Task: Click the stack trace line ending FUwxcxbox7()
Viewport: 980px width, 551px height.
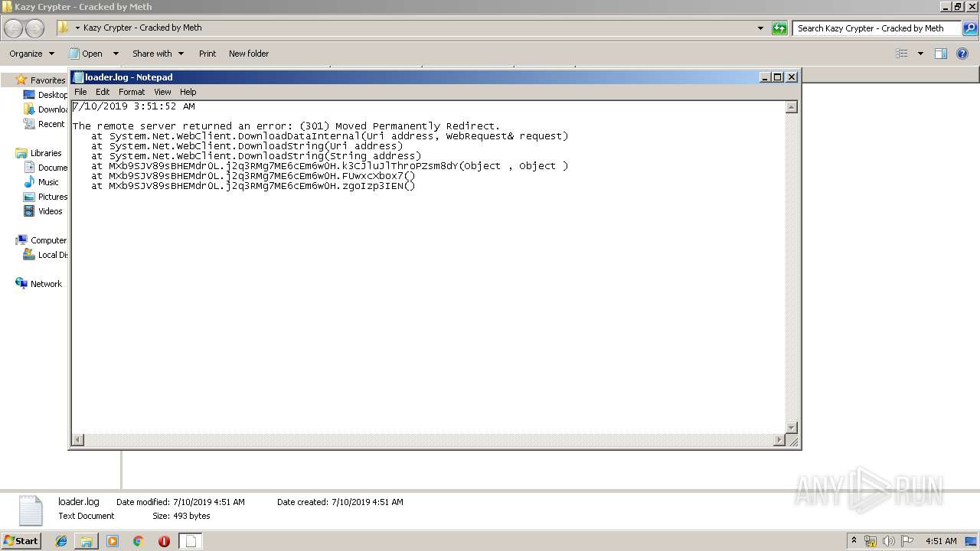Action: coord(253,176)
